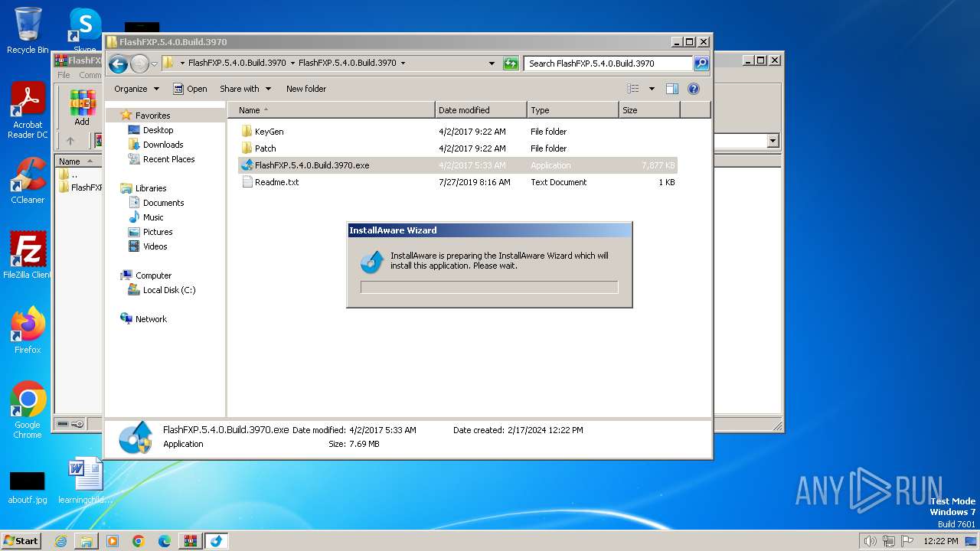Open Acrobat Reader DC shortcut
The image size is (980, 551).
pyautogui.click(x=28, y=111)
